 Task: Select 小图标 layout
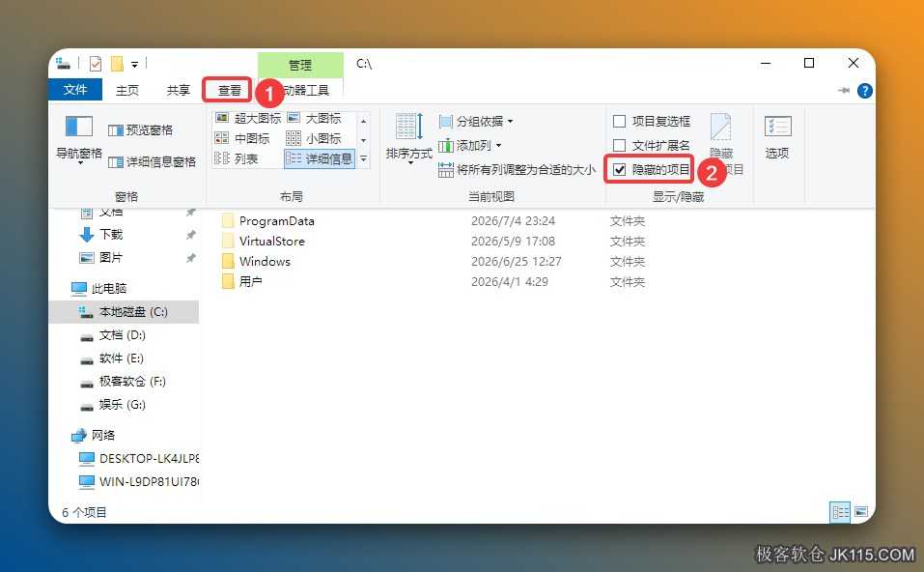coord(314,138)
